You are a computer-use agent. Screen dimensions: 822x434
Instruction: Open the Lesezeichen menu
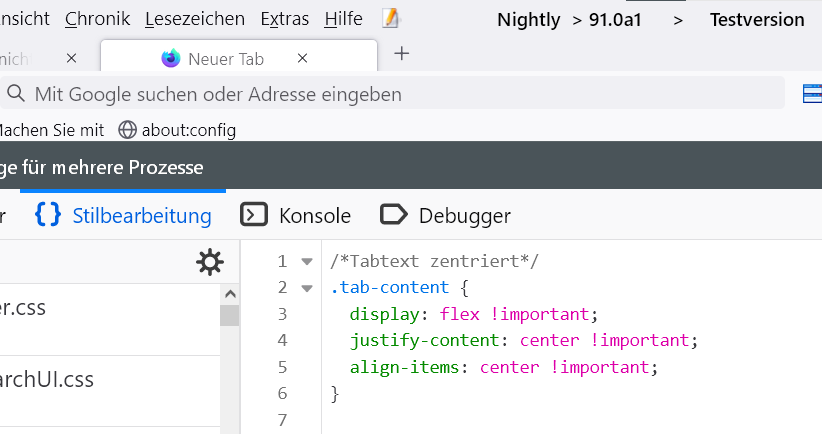coord(195,19)
